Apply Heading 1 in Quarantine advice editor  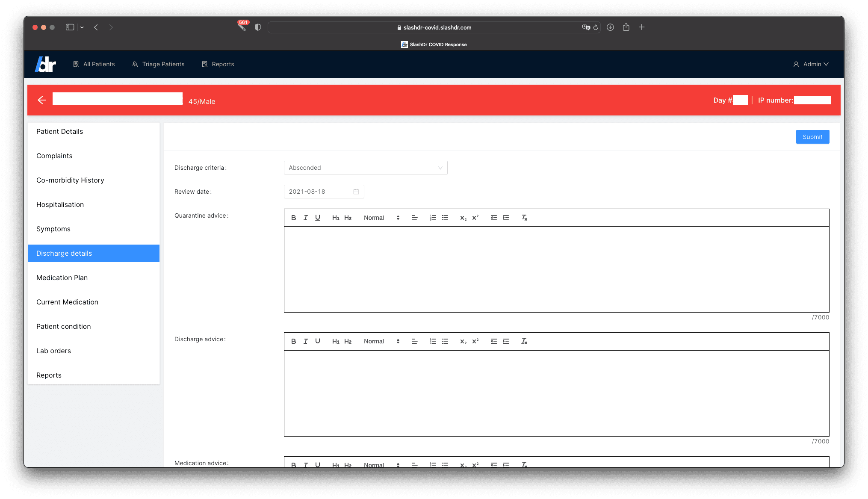pos(336,218)
